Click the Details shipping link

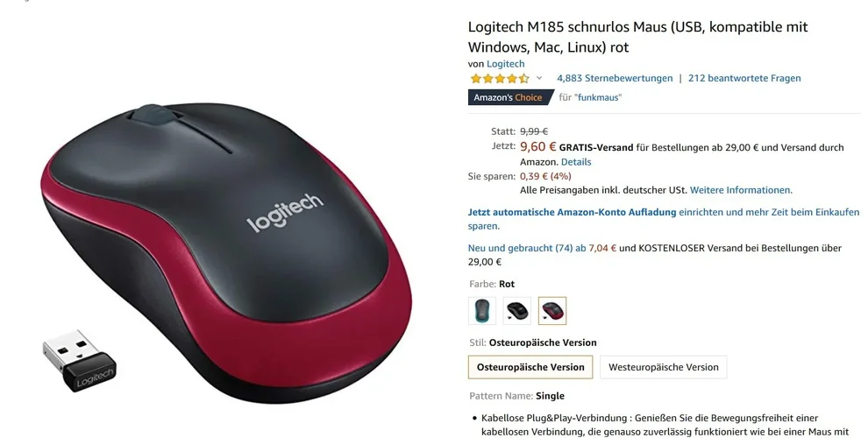[576, 162]
